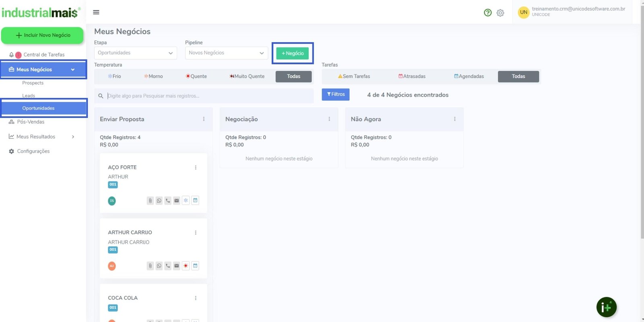Open the Etapa dropdown showing Oportunidades
This screenshot has height=322, width=644.
(x=135, y=53)
